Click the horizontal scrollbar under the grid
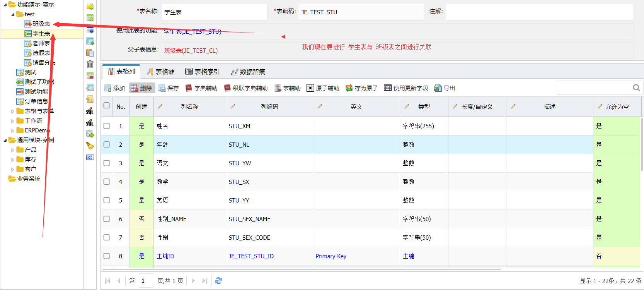The image size is (644, 290). [302, 269]
